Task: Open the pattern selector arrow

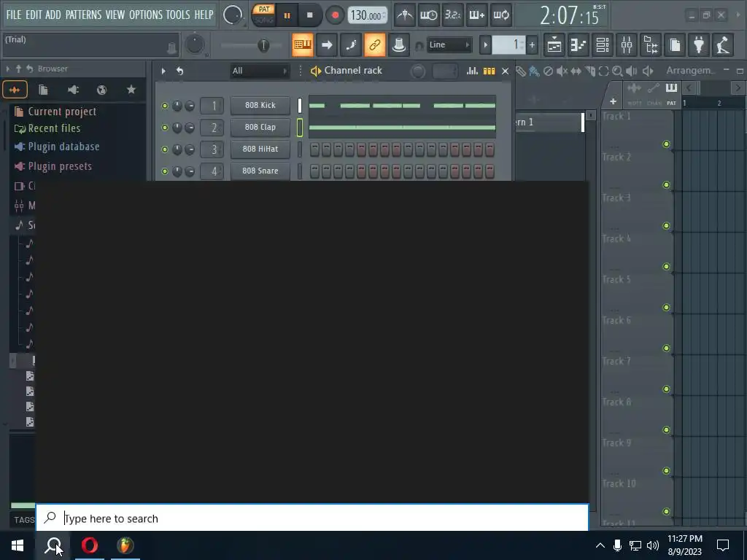Action: (485, 45)
